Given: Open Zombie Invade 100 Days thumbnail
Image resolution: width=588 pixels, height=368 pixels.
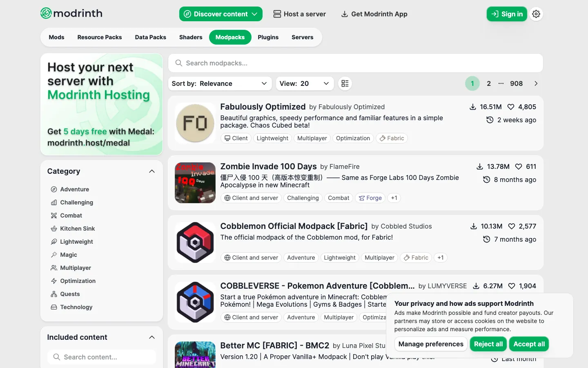Looking at the screenshot, I should (195, 183).
